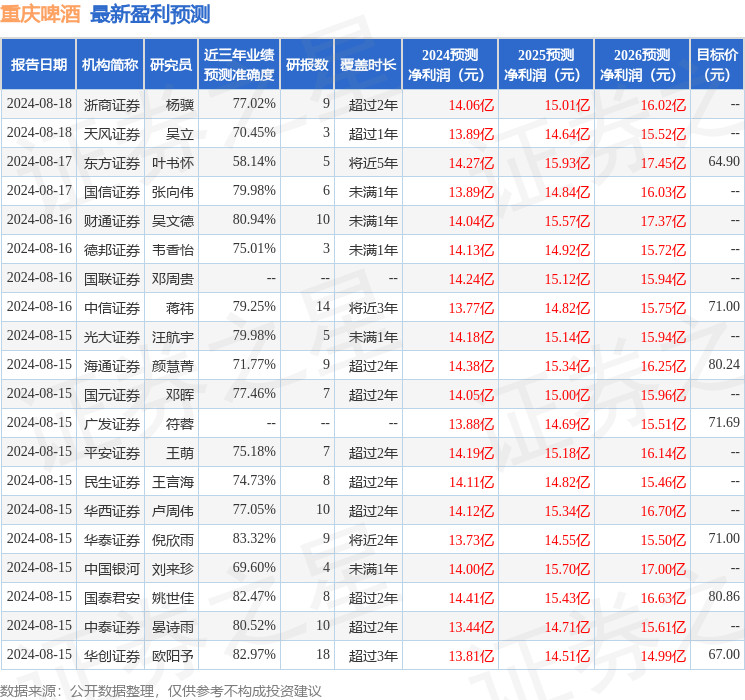This screenshot has height=700, width=745.
Task: Click coverage duration 超过3年
Action: coord(373,656)
